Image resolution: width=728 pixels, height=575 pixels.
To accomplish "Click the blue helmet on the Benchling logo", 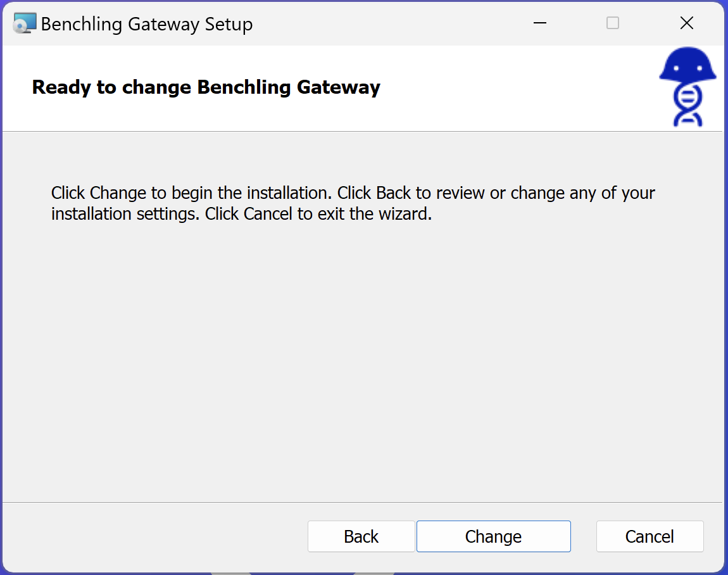I will (x=687, y=67).
